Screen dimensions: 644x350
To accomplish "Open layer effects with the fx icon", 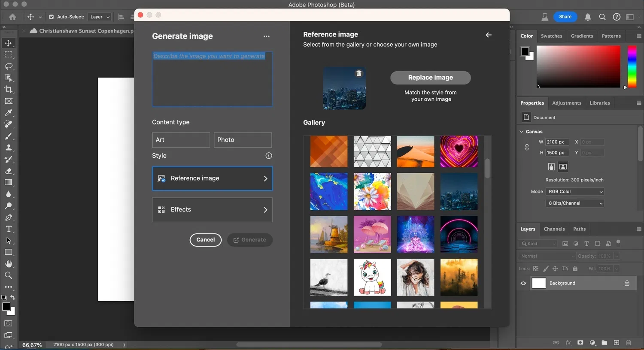I will pos(568,343).
